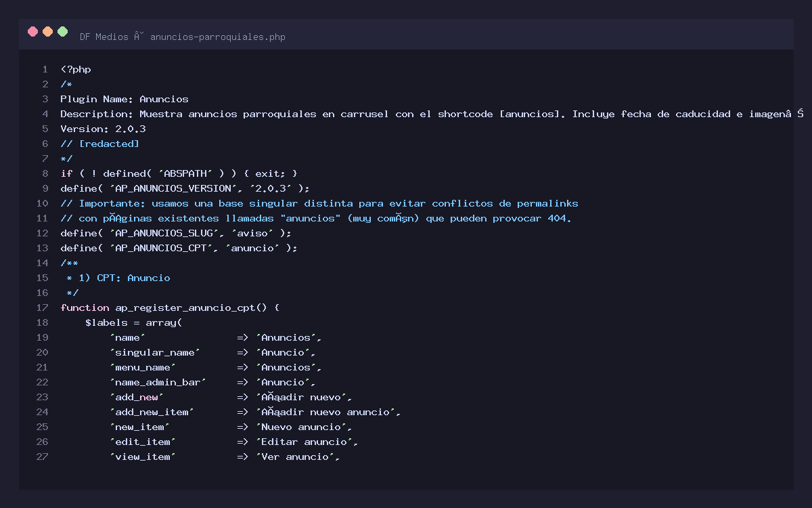
Task: Place cursor on the opening <?php tag
Action: (x=76, y=69)
